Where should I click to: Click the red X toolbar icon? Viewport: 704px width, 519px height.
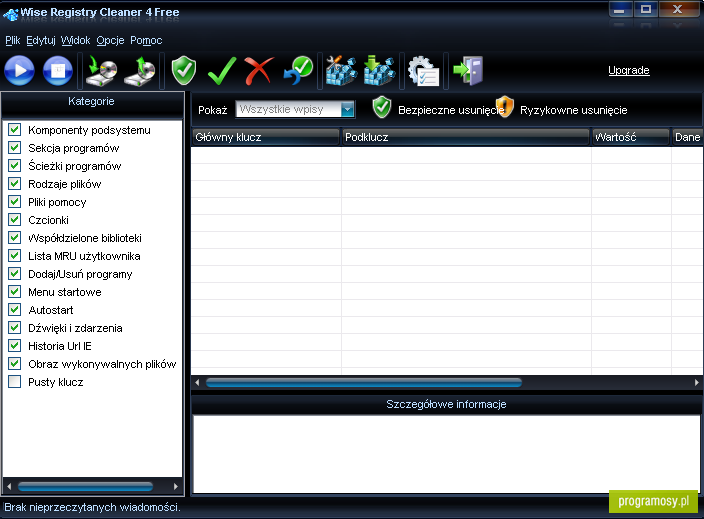click(x=259, y=70)
